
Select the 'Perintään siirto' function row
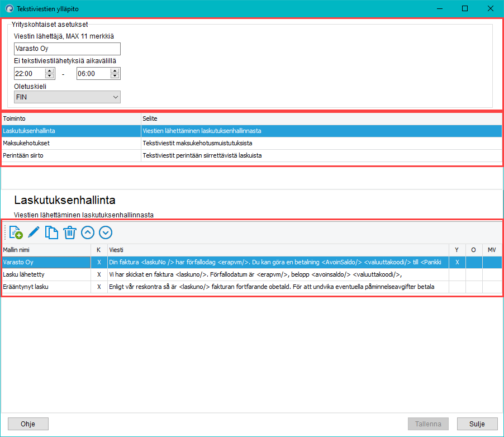pyautogui.click(x=251, y=155)
